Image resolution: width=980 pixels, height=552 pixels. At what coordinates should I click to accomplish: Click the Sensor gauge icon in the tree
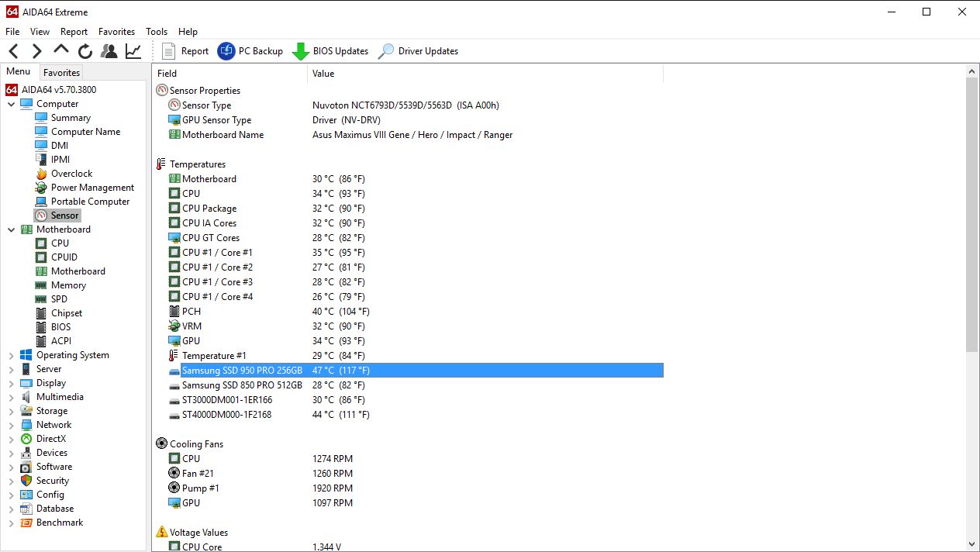[41, 216]
